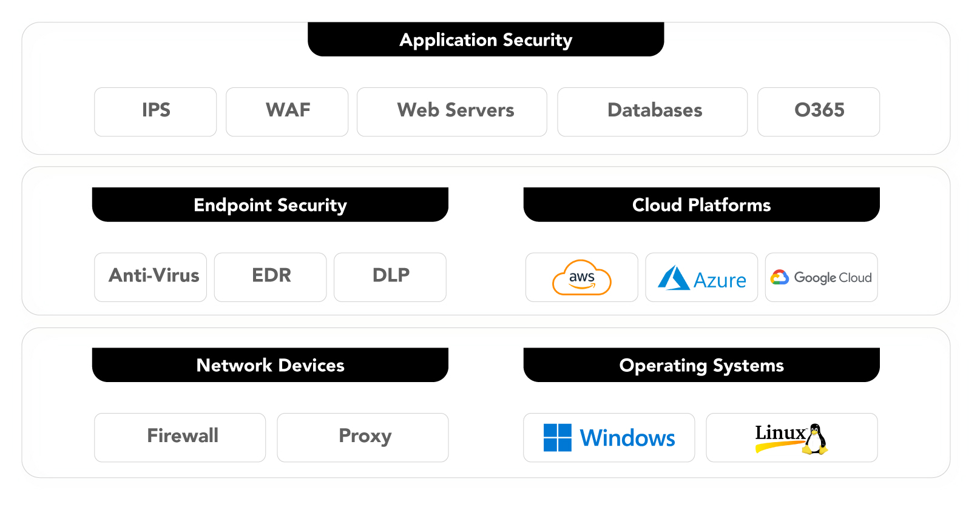
Task: Click the Anti-Virus box
Action: 150,277
